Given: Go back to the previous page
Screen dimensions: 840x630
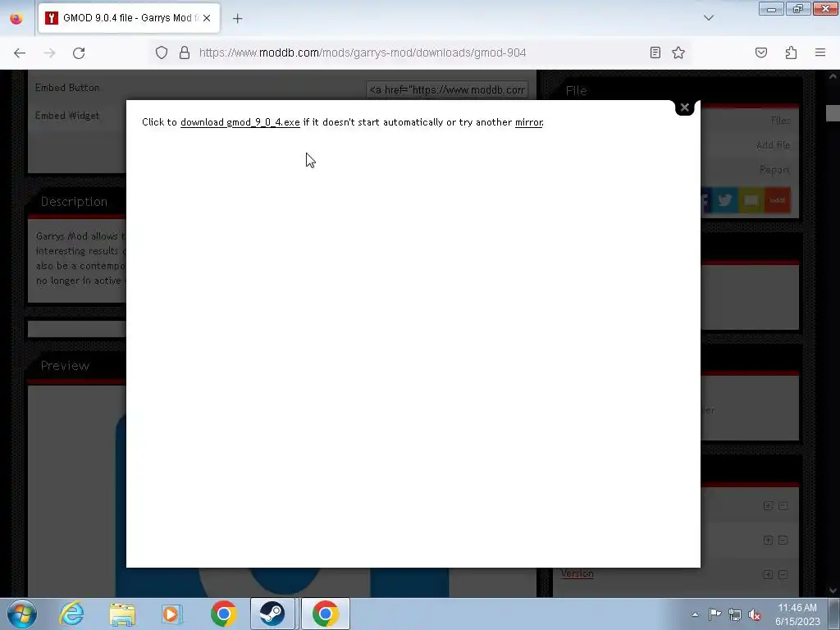Looking at the screenshot, I should pyautogui.click(x=20, y=52).
